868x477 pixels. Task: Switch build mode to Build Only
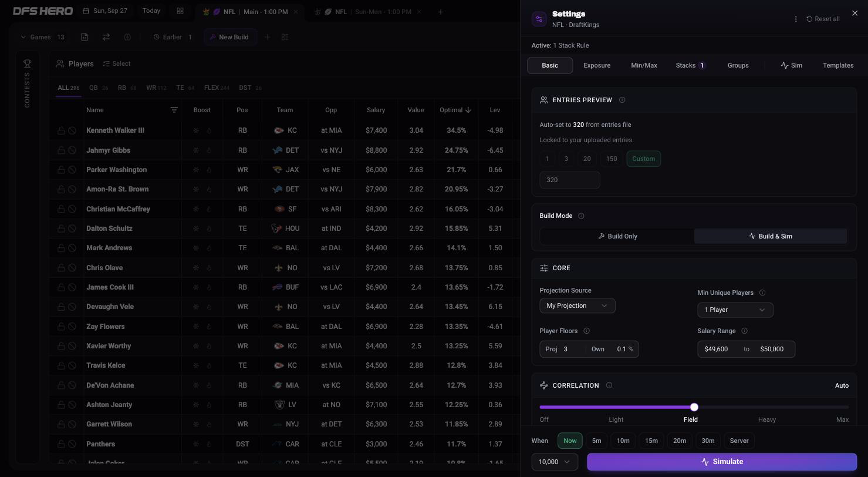coord(617,236)
